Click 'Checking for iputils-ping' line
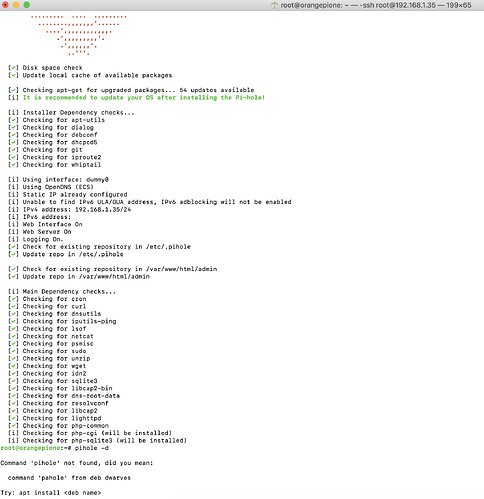The width and height of the screenshot is (484, 499). point(62,321)
